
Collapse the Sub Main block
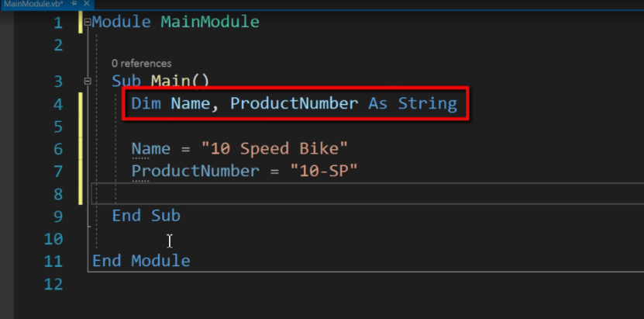(88, 81)
